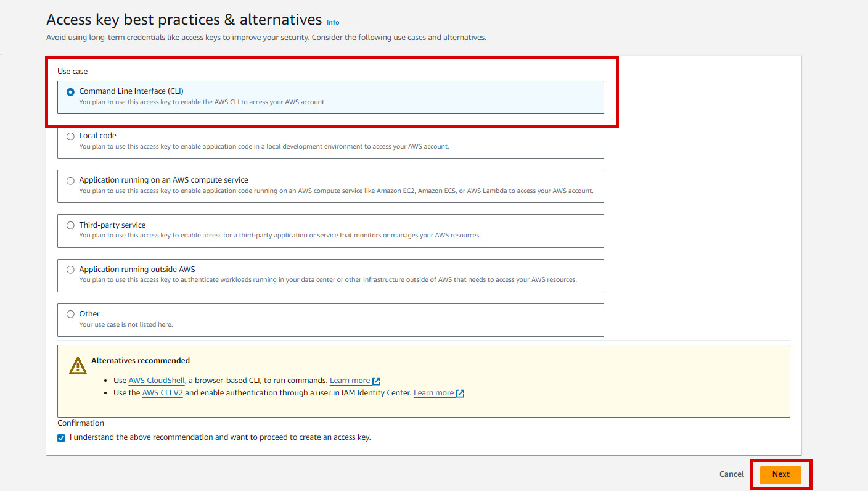This screenshot has height=491, width=868.
Task: Select the Command Line Interface (CLI) radio button
Action: tap(70, 92)
